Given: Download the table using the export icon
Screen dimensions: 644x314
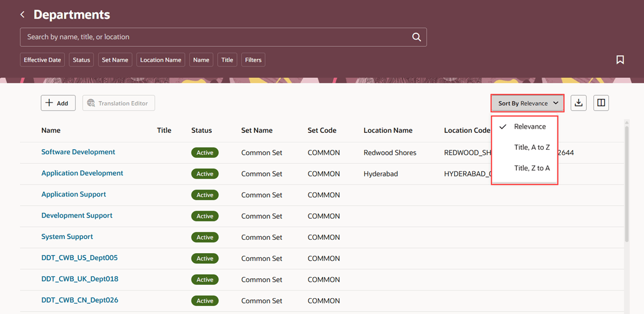Looking at the screenshot, I should [x=578, y=103].
